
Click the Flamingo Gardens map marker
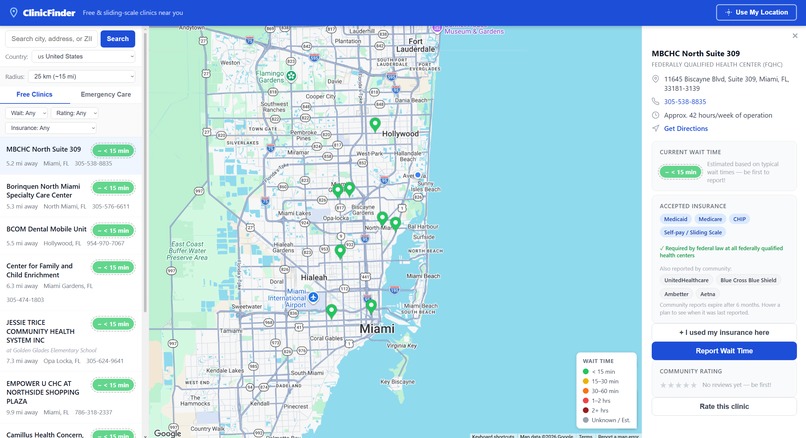291,76
